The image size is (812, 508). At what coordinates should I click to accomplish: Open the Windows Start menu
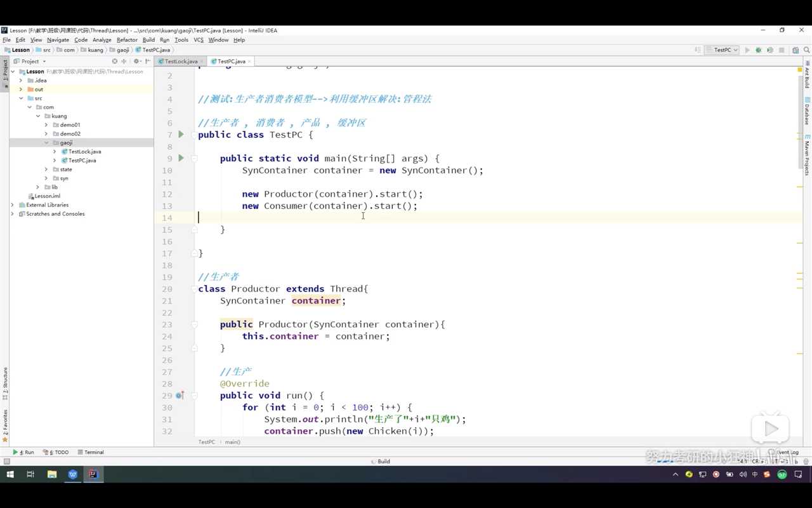click(10, 474)
